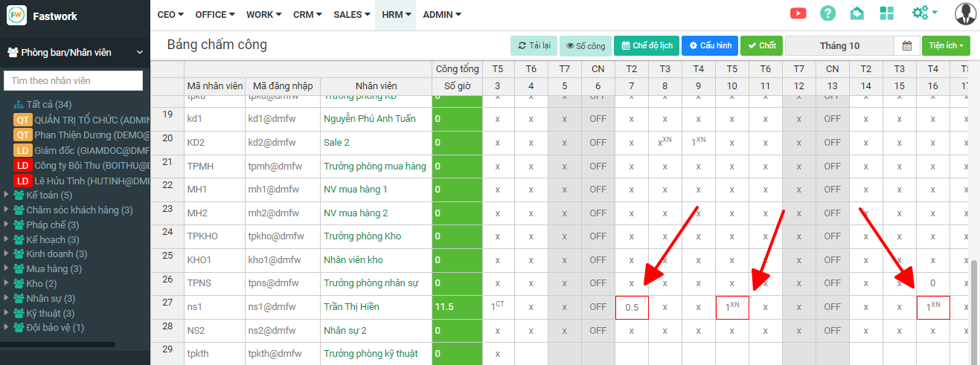Click the Tìm theo nhân viên search field

coord(73,80)
